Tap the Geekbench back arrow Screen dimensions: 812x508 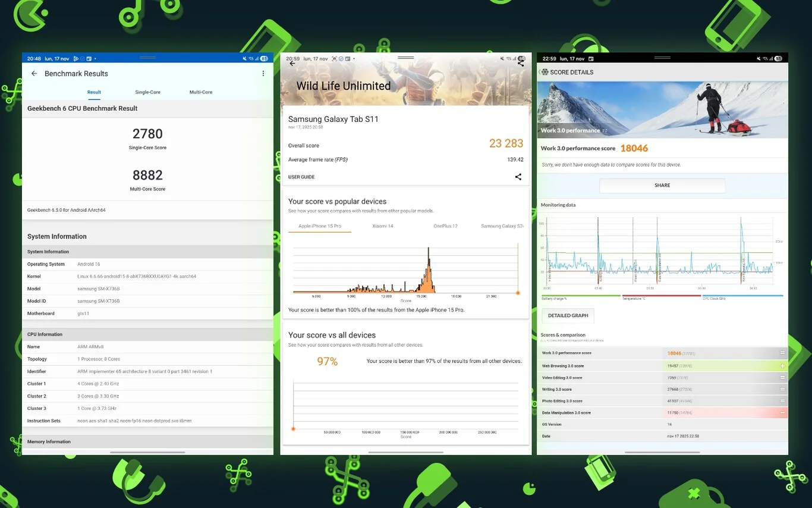(34, 74)
